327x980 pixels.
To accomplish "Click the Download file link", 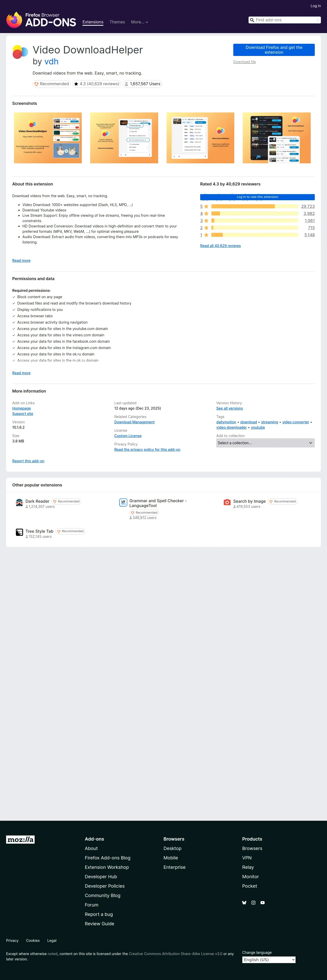I will tap(244, 62).
